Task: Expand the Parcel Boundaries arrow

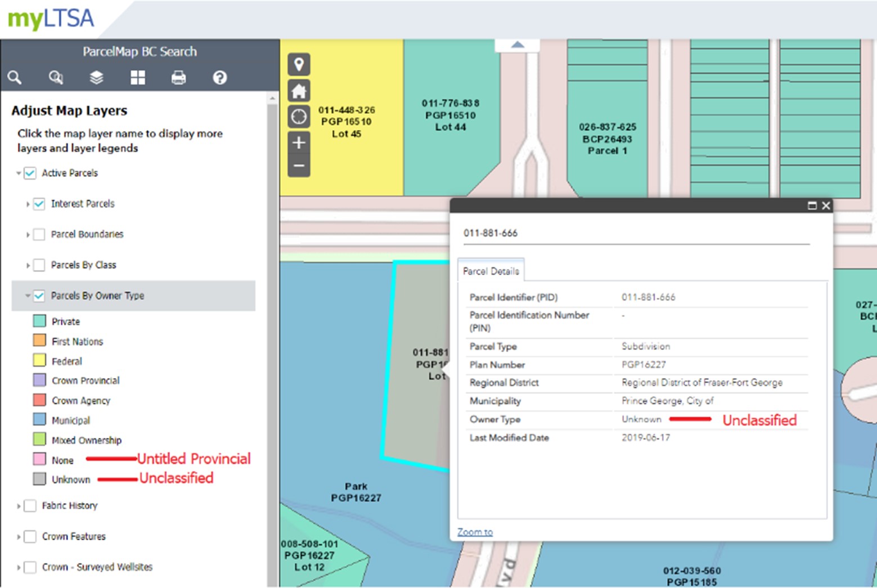Action: 28,235
